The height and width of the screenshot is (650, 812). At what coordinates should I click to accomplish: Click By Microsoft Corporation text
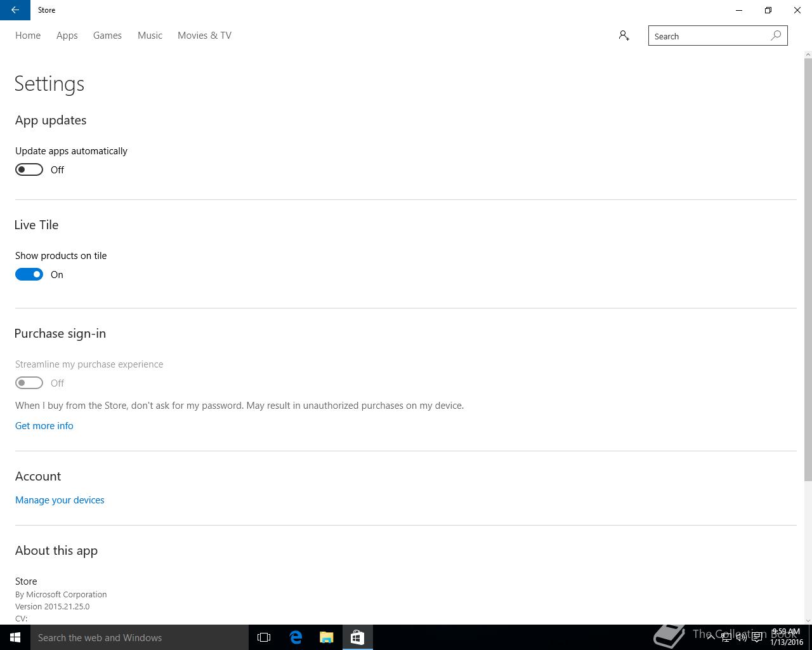61,594
